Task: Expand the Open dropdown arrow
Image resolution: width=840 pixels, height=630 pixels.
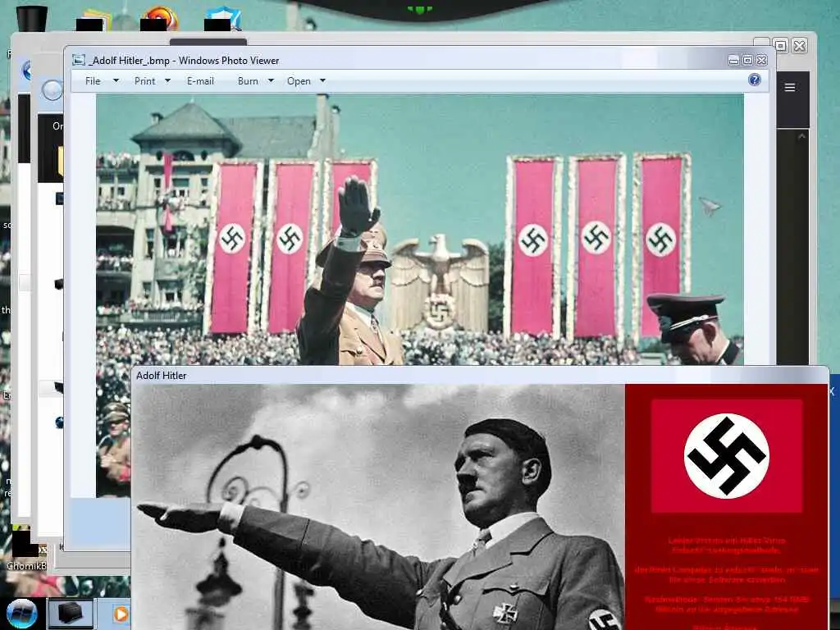Action: (322, 81)
